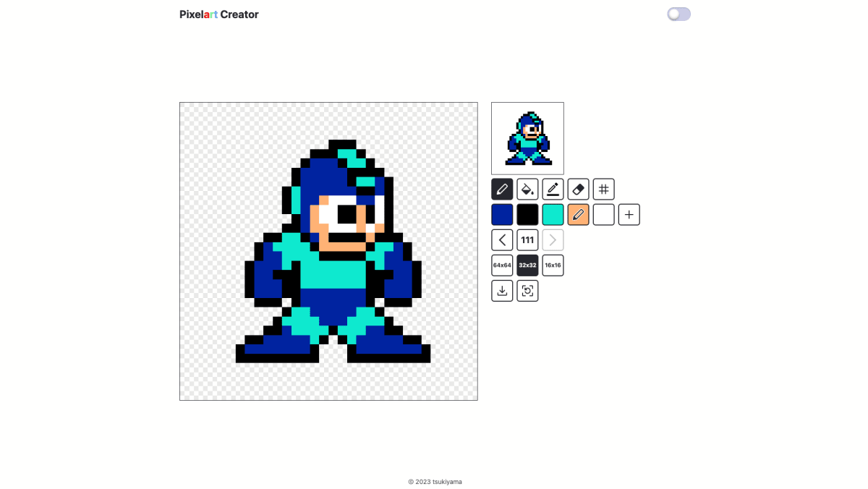Download the pixel art image
Screen dimensions: 868x489
(502, 291)
